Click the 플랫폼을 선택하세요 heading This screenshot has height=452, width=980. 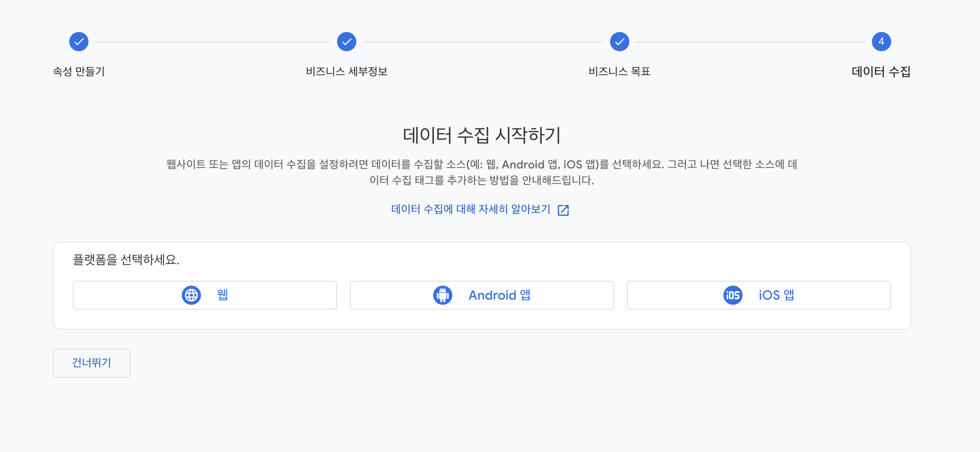(126, 260)
